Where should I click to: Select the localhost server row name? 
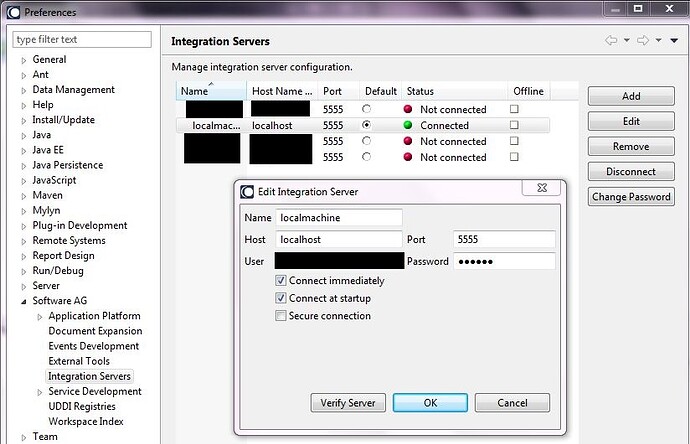pos(216,125)
